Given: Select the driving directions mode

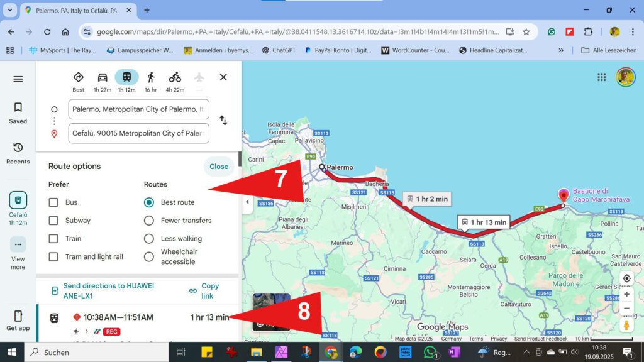Looking at the screenshot, I should pyautogui.click(x=103, y=78).
